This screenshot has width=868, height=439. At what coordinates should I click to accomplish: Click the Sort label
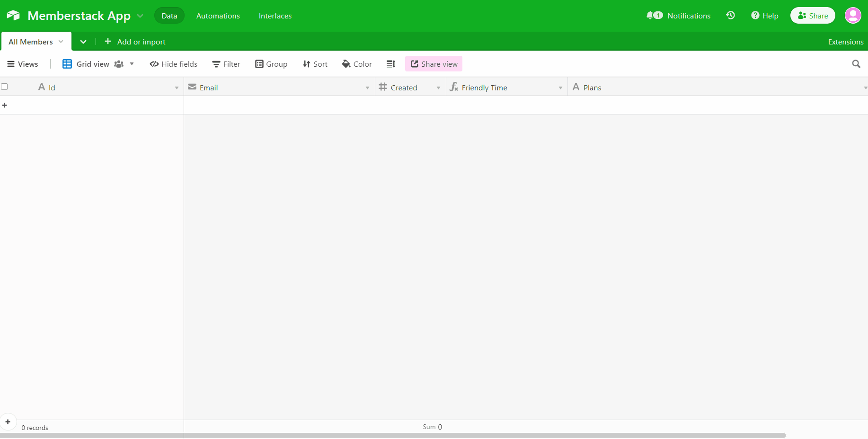[320, 64]
